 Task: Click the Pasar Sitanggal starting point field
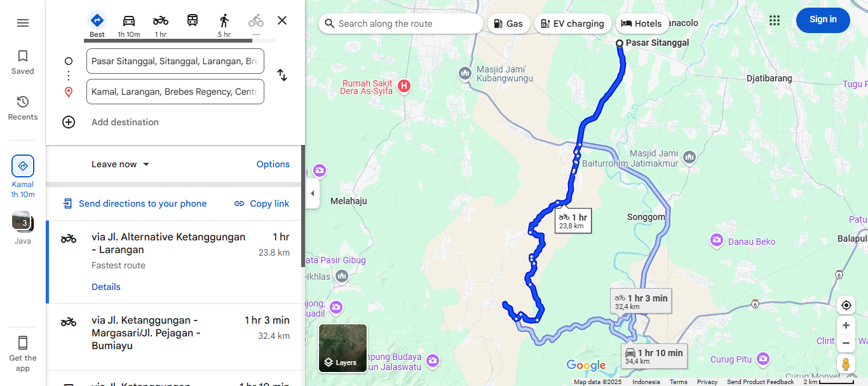pos(175,61)
